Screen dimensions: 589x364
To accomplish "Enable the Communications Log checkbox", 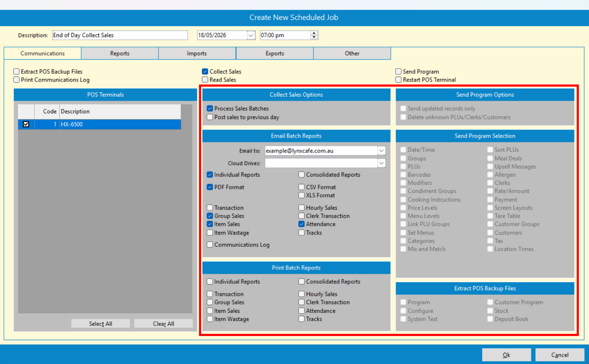I will [210, 245].
